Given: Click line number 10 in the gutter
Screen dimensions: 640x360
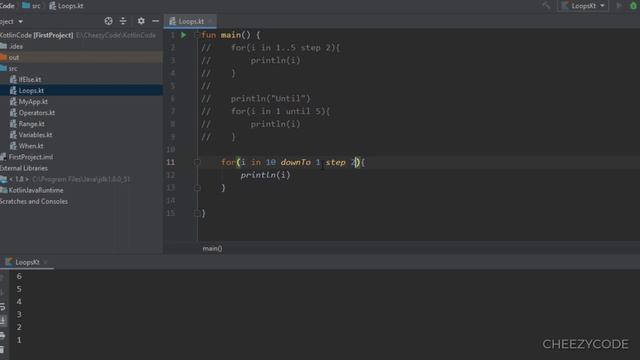Looking at the screenshot, I should (x=171, y=149).
